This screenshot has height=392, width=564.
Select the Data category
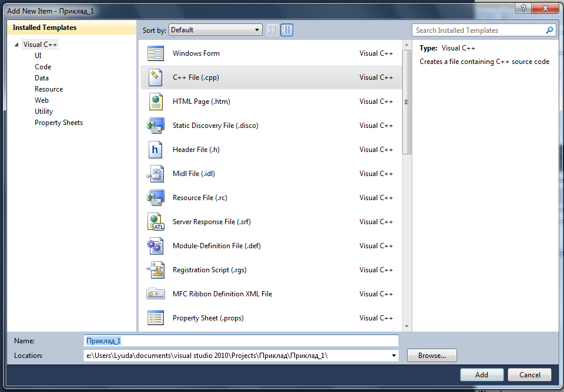point(42,78)
